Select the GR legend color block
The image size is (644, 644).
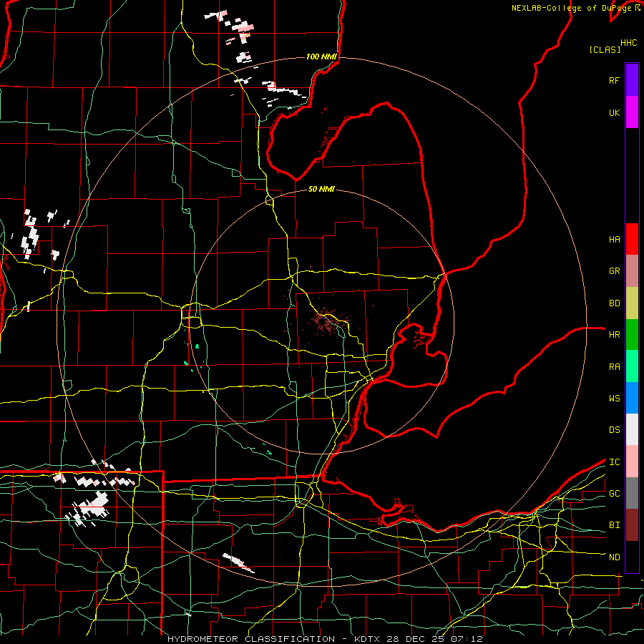click(x=632, y=271)
